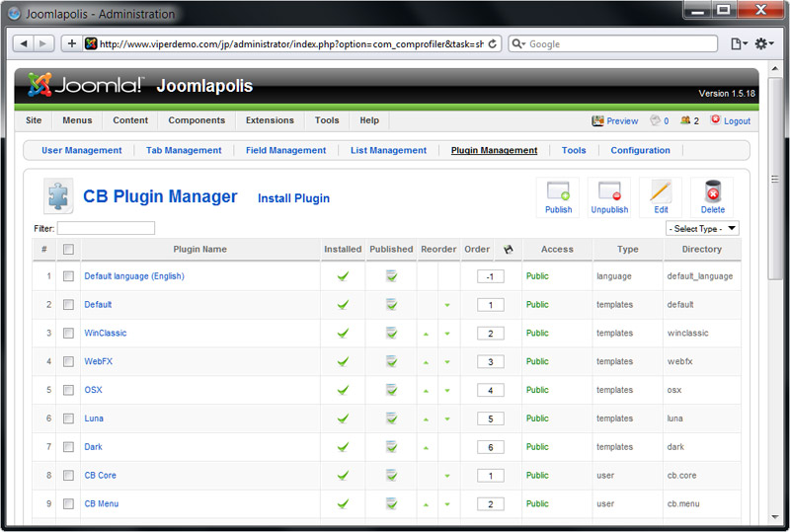Screen dimensions: 790x532
Task: Go to Field Management tab
Action: [x=285, y=150]
